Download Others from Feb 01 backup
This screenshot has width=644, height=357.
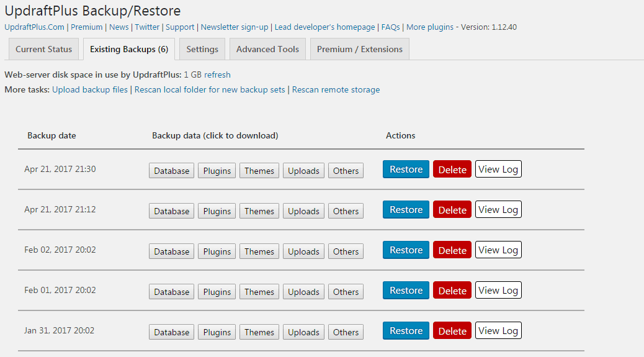click(x=346, y=292)
